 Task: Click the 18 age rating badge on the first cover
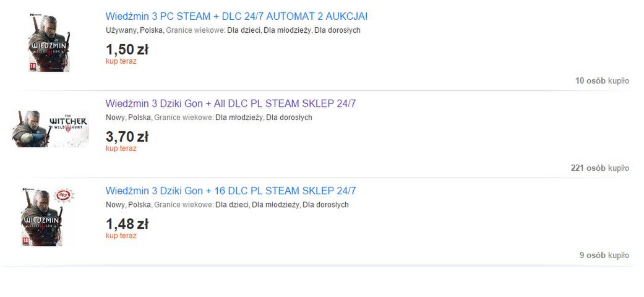pyautogui.click(x=32, y=67)
